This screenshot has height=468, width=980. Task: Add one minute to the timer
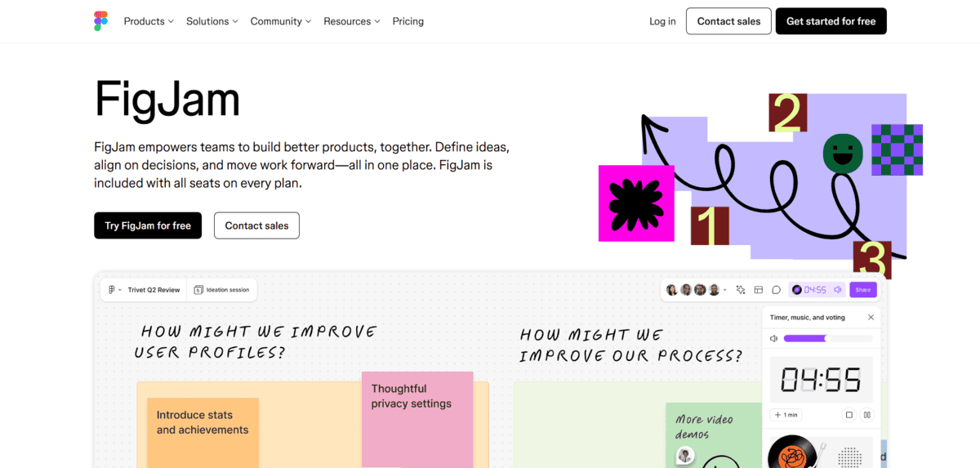[x=786, y=415]
